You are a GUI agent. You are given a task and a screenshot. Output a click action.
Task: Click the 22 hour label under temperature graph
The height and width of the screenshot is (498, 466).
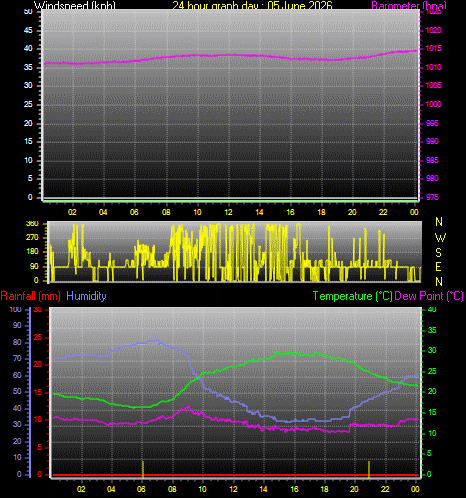[385, 489]
